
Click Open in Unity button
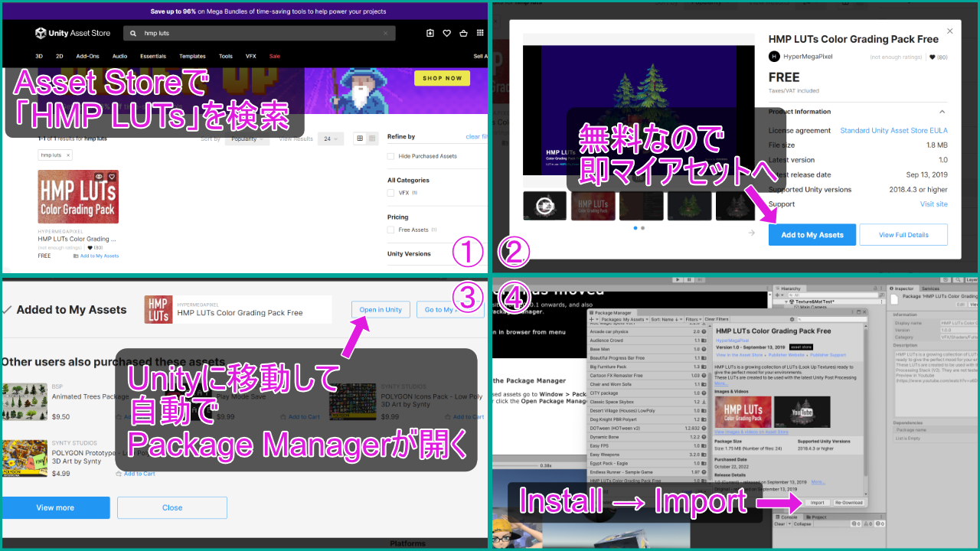tap(381, 309)
